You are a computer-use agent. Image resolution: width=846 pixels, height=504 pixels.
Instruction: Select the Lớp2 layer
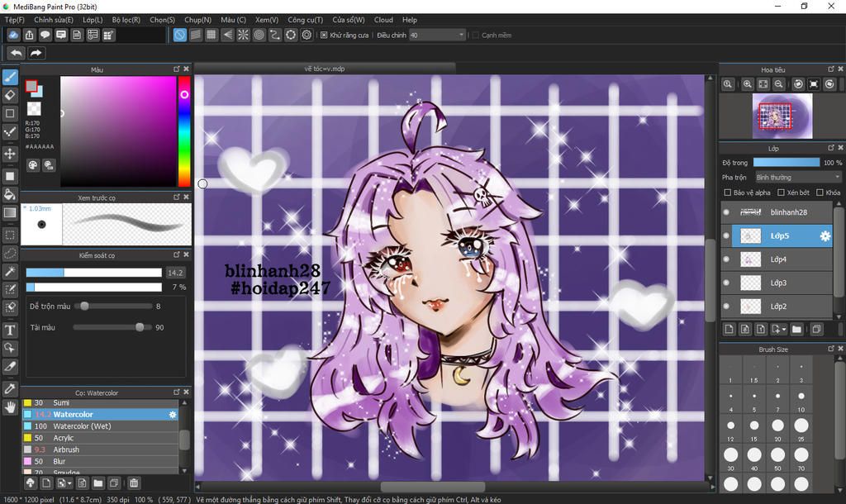tap(777, 306)
